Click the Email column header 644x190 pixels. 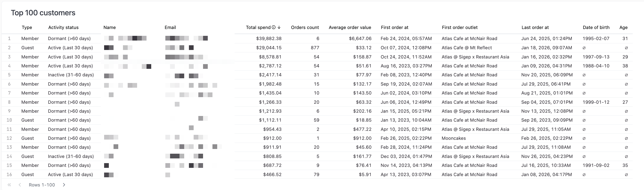[x=170, y=28]
